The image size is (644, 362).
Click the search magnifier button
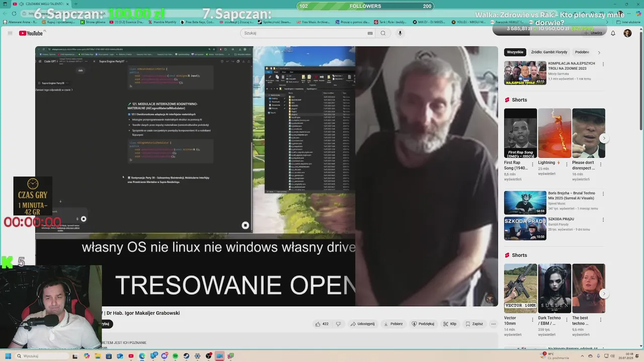(x=383, y=33)
